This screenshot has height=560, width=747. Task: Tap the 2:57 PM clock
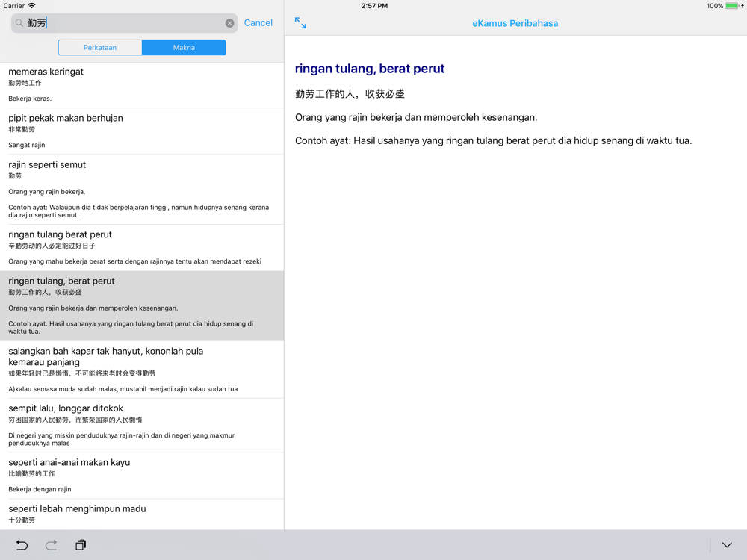click(374, 6)
